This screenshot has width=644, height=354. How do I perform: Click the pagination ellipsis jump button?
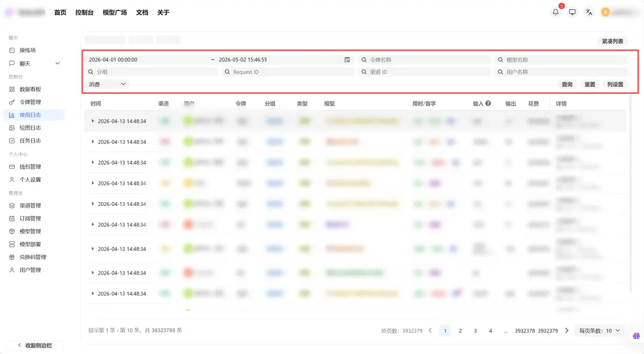[506, 331]
